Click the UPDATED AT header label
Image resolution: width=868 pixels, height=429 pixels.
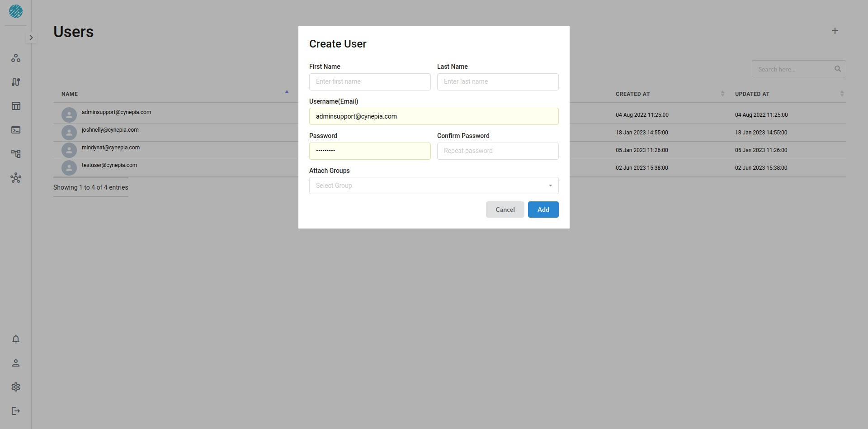(x=752, y=94)
